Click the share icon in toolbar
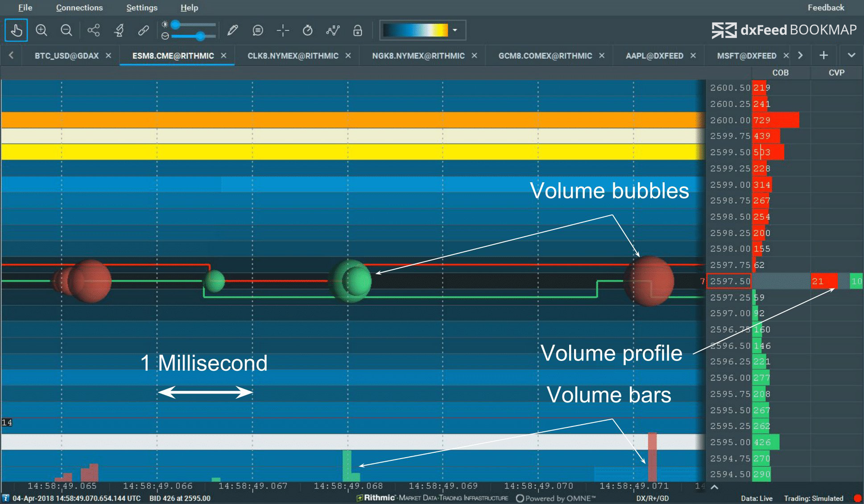 point(94,30)
